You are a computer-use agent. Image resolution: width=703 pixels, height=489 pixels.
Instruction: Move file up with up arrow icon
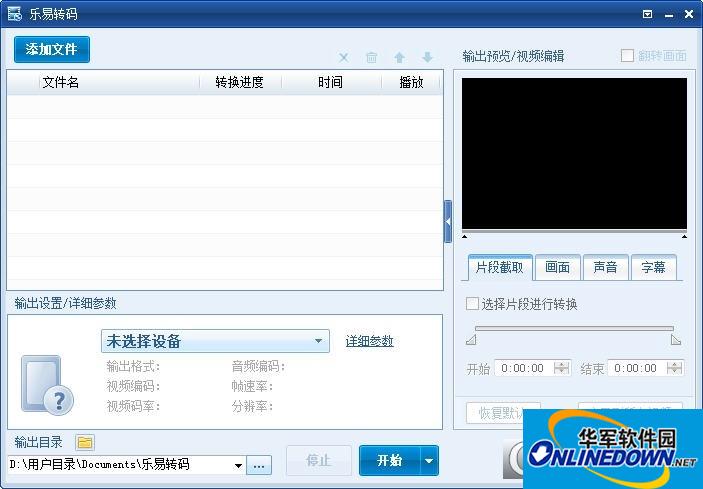tap(399, 57)
